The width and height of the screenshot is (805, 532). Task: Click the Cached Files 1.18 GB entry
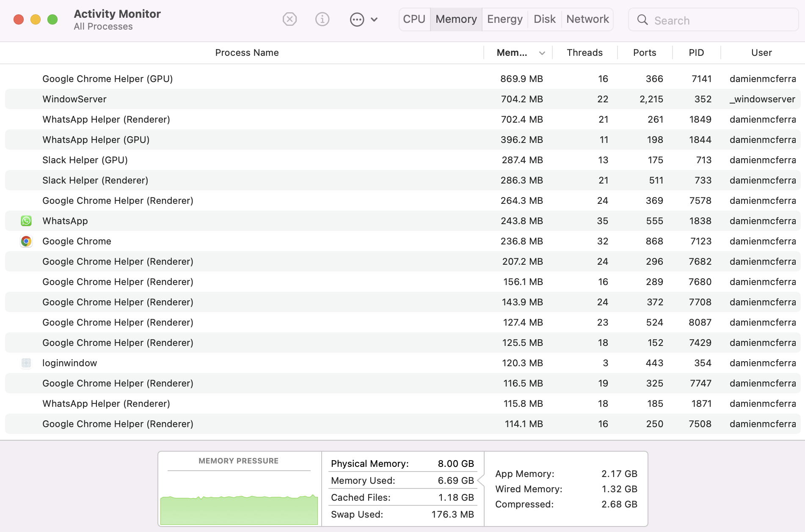pyautogui.click(x=402, y=497)
